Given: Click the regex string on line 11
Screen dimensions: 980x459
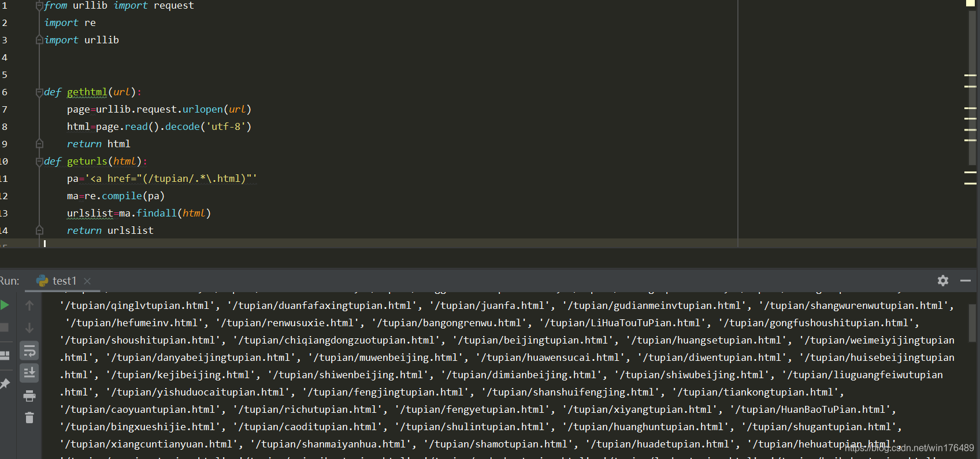Looking at the screenshot, I should tap(171, 178).
